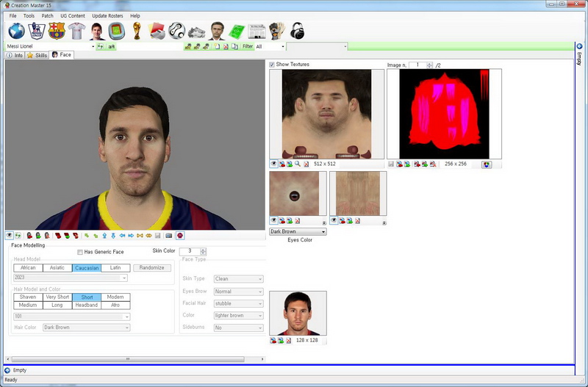This screenshot has height=387, width=588.
Task: Open the Hair Color dropdown
Action: tap(86, 328)
